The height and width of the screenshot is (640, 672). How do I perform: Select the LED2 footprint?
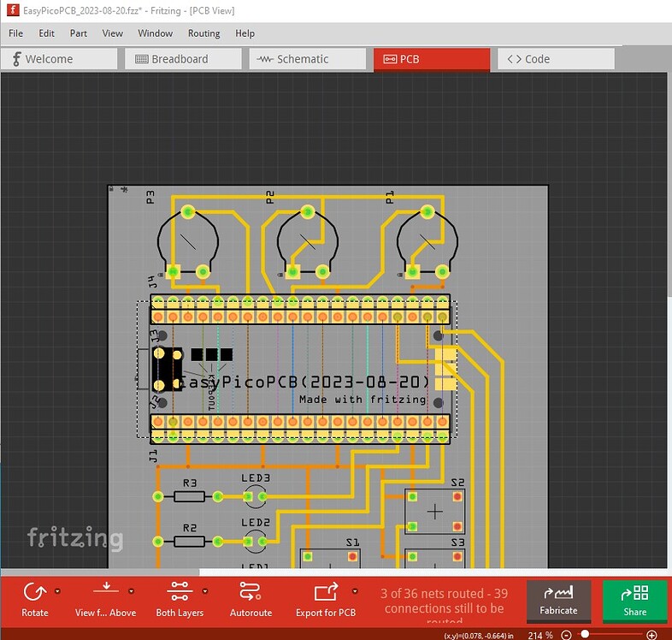coord(256,542)
